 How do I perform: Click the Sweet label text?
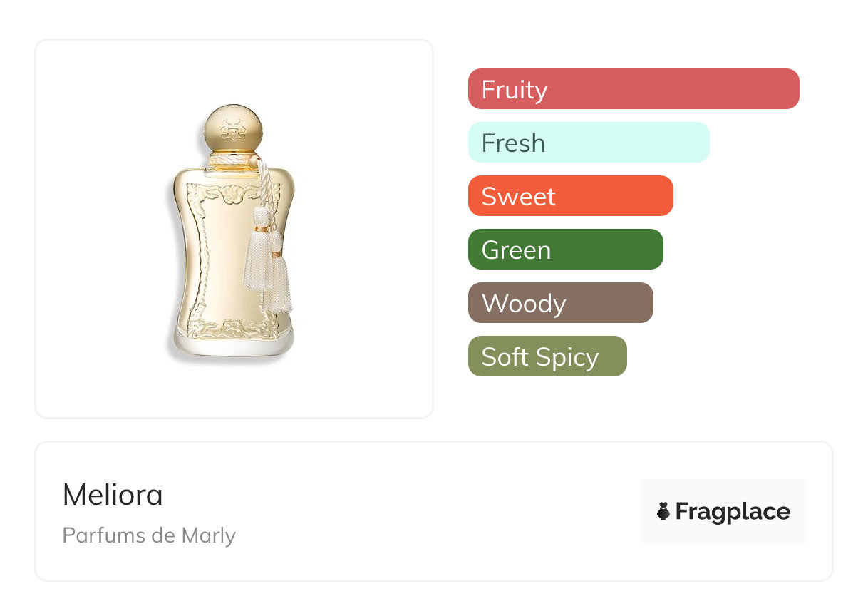click(x=518, y=196)
